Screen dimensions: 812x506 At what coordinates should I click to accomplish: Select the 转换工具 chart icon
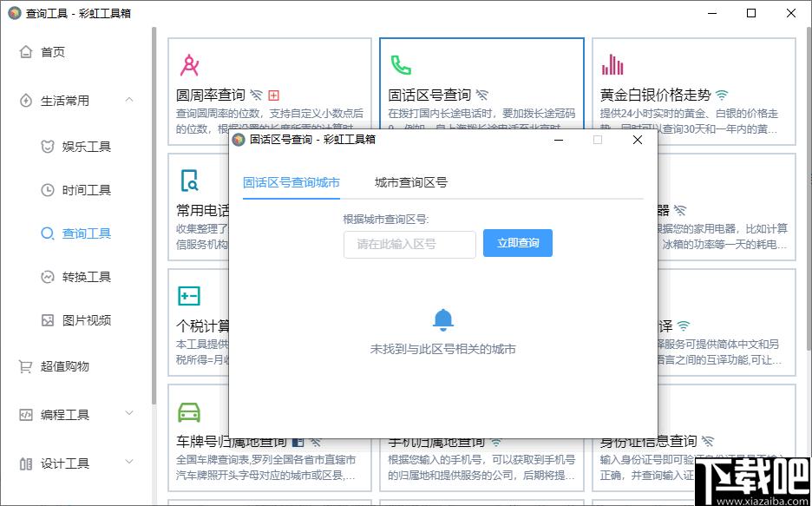[47, 277]
